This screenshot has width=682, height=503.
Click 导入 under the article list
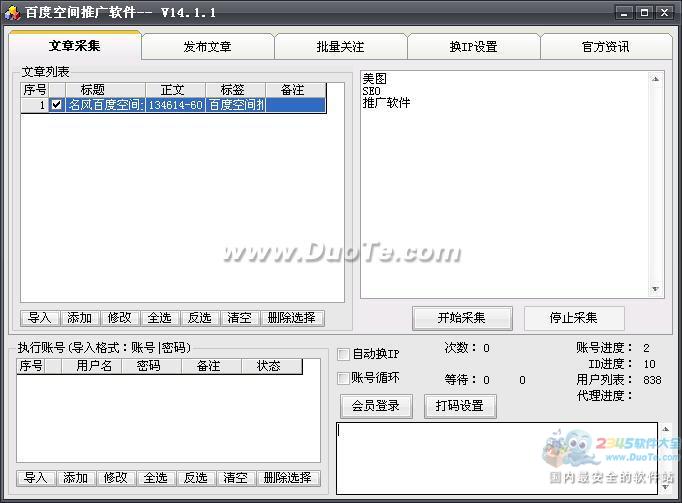[x=40, y=318]
